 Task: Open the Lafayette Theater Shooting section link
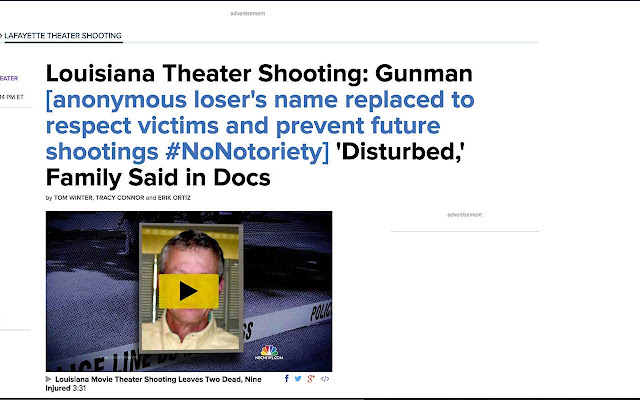click(x=64, y=36)
